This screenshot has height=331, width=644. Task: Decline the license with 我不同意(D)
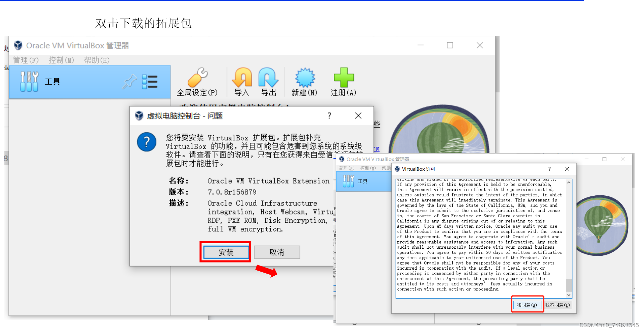[558, 305]
